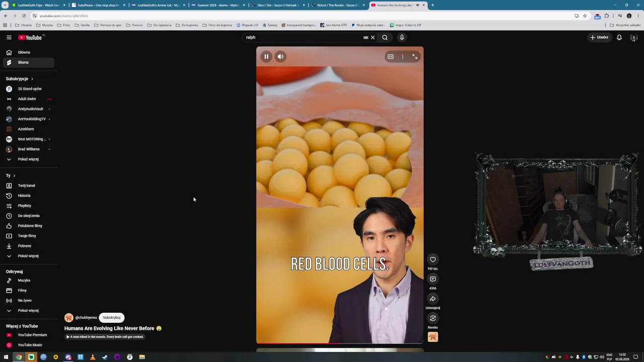
Task: Open Na żywo live section
Action: pyautogui.click(x=28, y=301)
